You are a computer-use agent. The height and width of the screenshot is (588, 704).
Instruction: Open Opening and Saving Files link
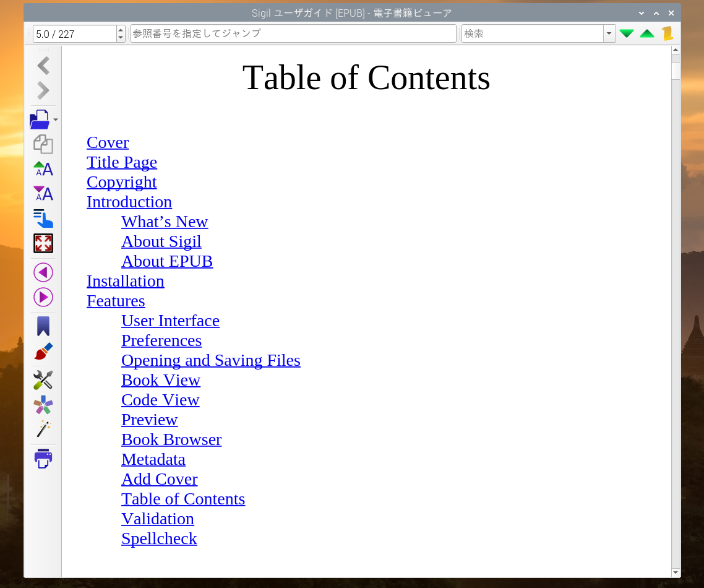210,360
